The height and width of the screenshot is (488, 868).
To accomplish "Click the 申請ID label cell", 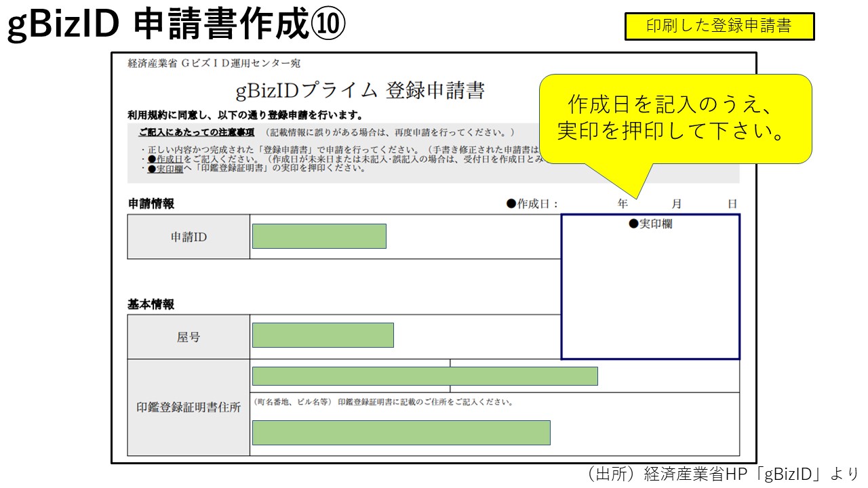I will tap(189, 237).
